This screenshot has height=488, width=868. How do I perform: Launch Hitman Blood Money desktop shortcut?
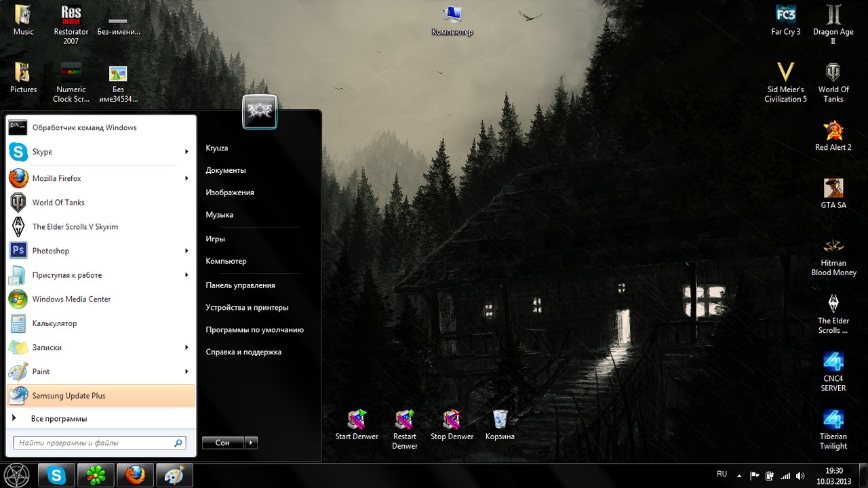tap(833, 256)
